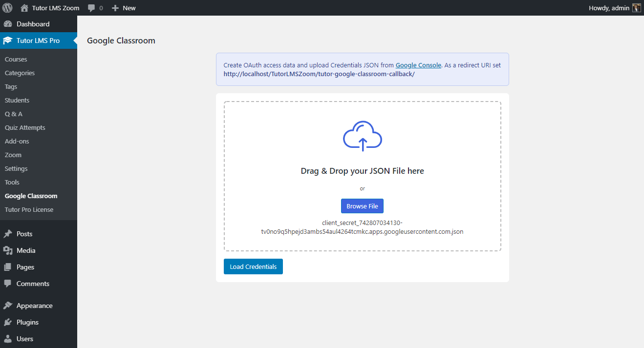Click the comments bubble icon in admin bar
This screenshot has width=644, height=348.
tap(91, 8)
